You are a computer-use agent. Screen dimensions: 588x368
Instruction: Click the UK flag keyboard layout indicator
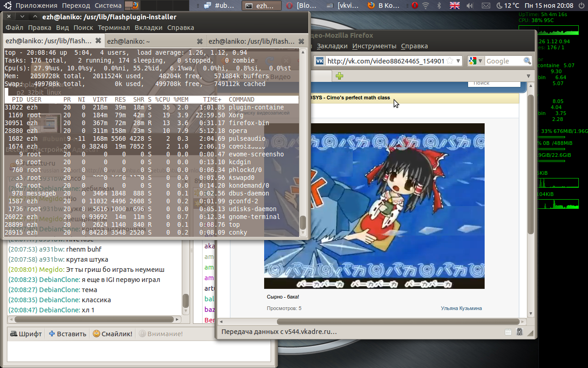click(x=454, y=6)
